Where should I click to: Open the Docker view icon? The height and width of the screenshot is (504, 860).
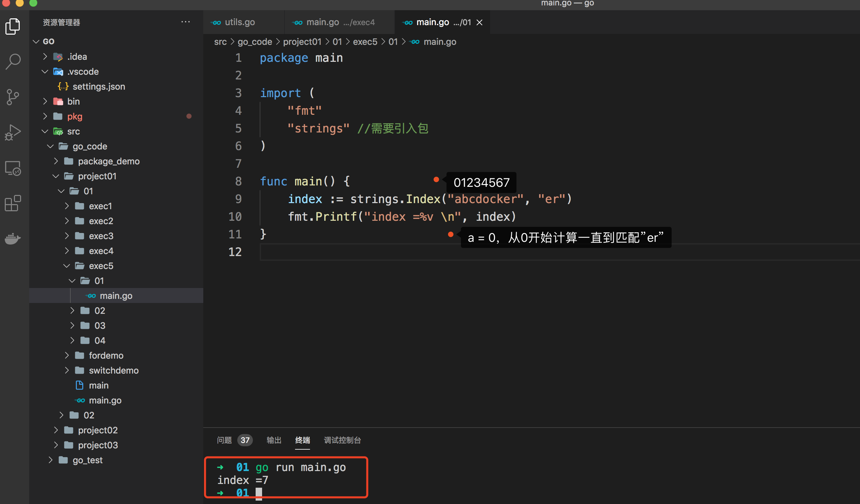click(x=13, y=238)
